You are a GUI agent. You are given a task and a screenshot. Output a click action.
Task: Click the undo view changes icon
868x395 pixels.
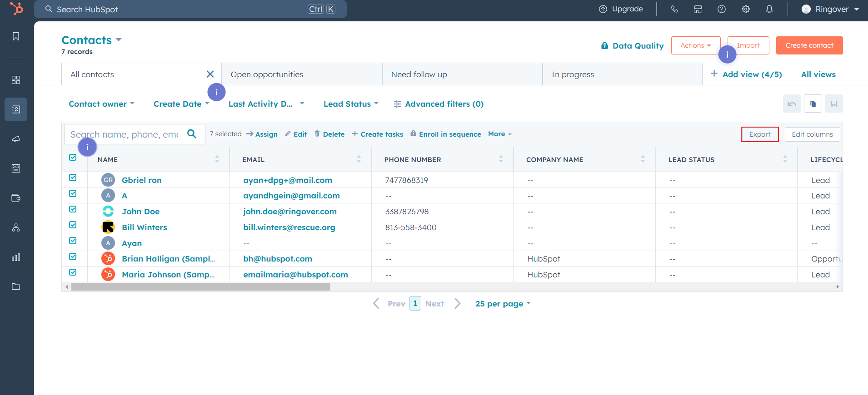(792, 104)
